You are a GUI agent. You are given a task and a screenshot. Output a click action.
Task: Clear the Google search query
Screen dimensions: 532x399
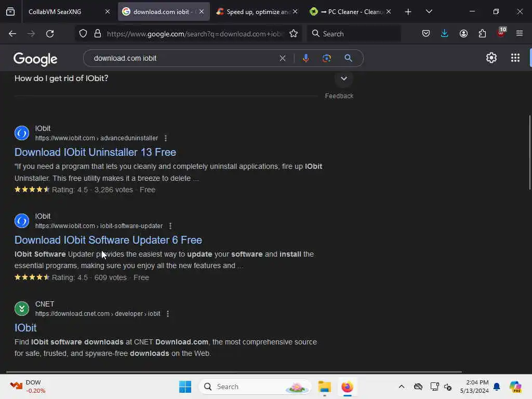point(283,58)
